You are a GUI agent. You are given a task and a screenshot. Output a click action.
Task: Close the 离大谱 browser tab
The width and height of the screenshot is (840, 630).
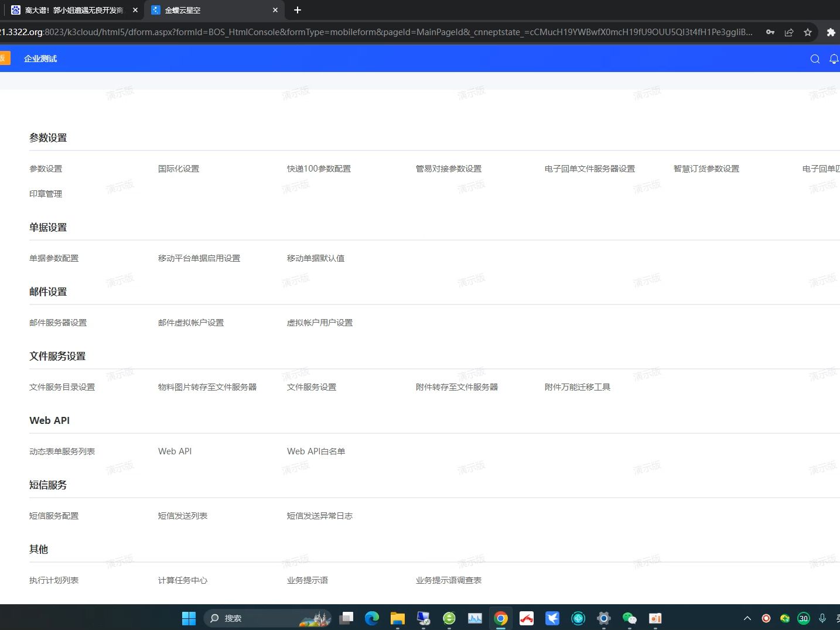pyautogui.click(x=135, y=10)
